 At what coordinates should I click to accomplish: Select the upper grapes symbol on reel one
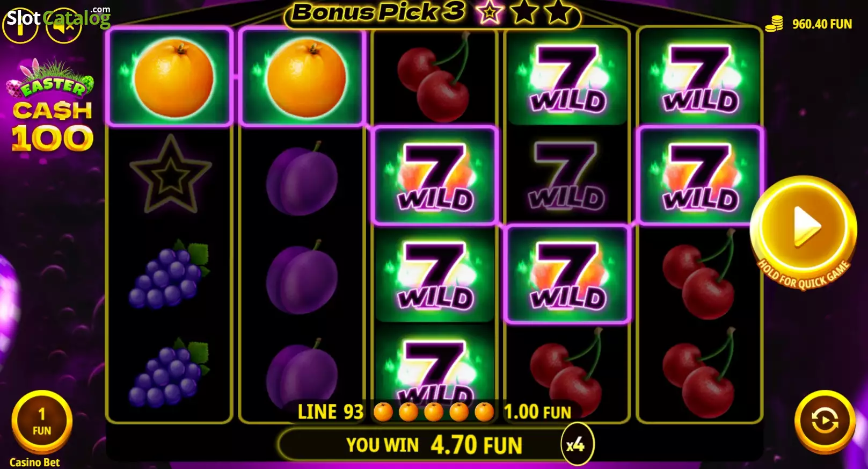pos(169,274)
